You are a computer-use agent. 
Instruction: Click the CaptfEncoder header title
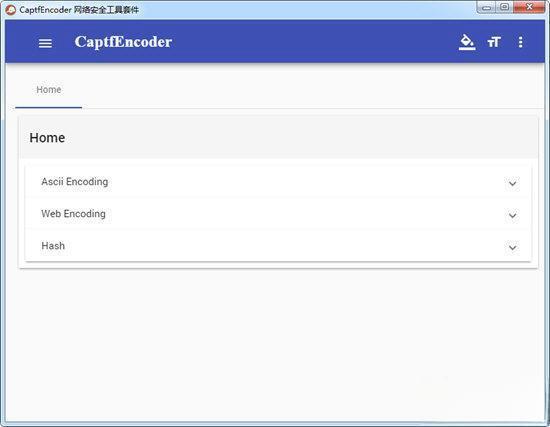click(123, 42)
